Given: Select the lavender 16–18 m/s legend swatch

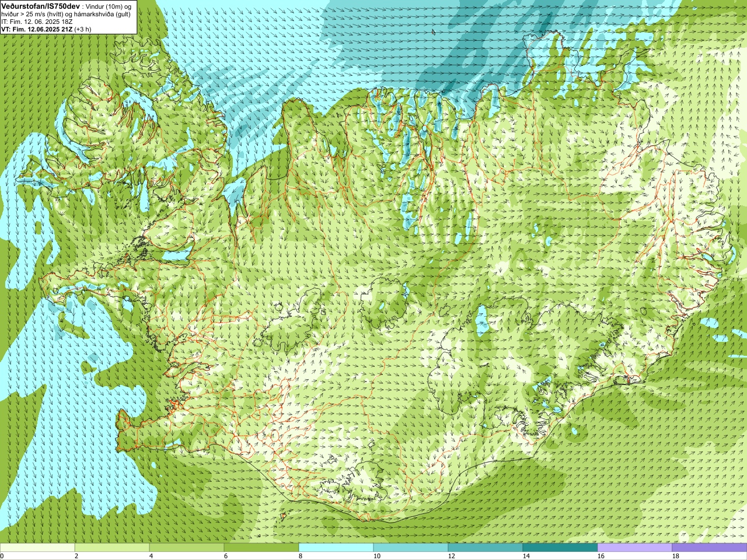Looking at the screenshot, I should (635, 548).
